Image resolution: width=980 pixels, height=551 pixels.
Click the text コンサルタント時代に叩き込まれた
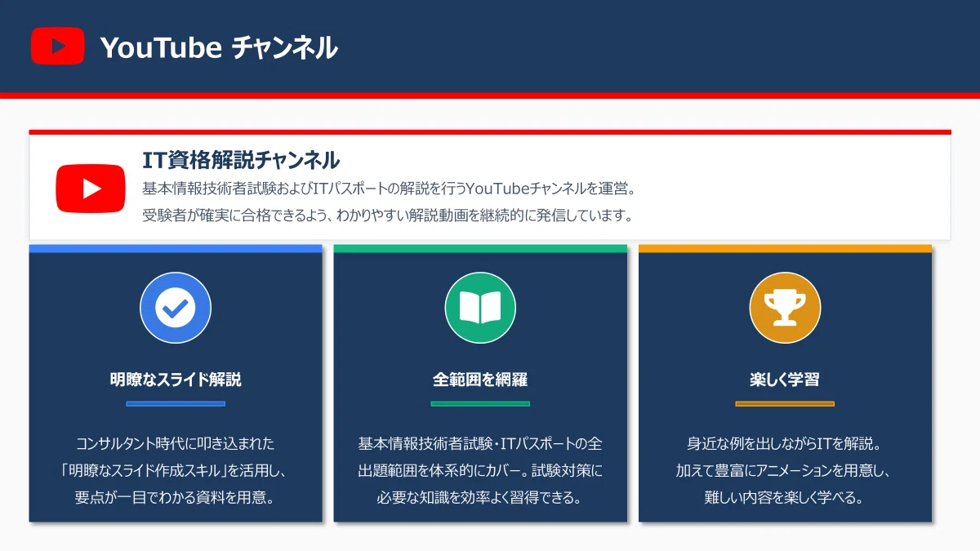176,444
